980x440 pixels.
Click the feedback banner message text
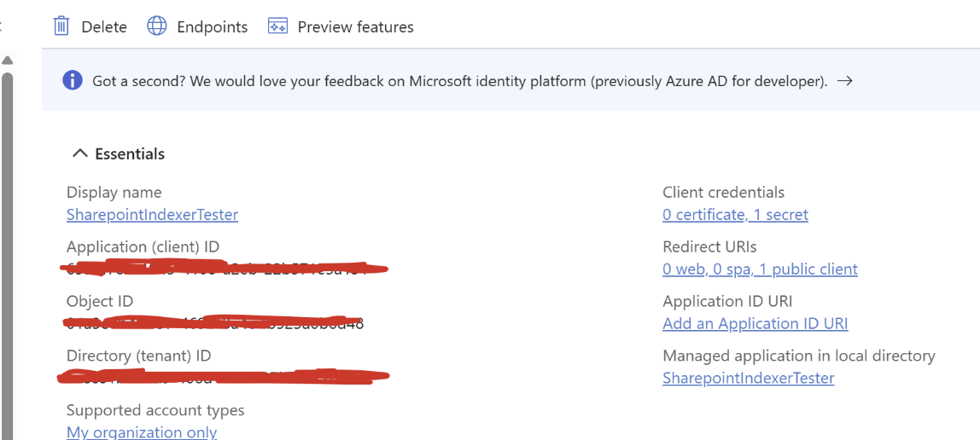coord(460,80)
